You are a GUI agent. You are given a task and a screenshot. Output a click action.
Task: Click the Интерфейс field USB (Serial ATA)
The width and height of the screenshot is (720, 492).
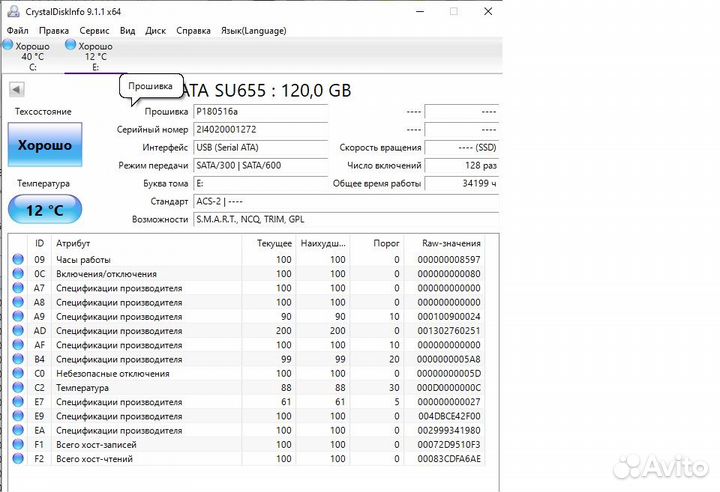[x=260, y=147]
